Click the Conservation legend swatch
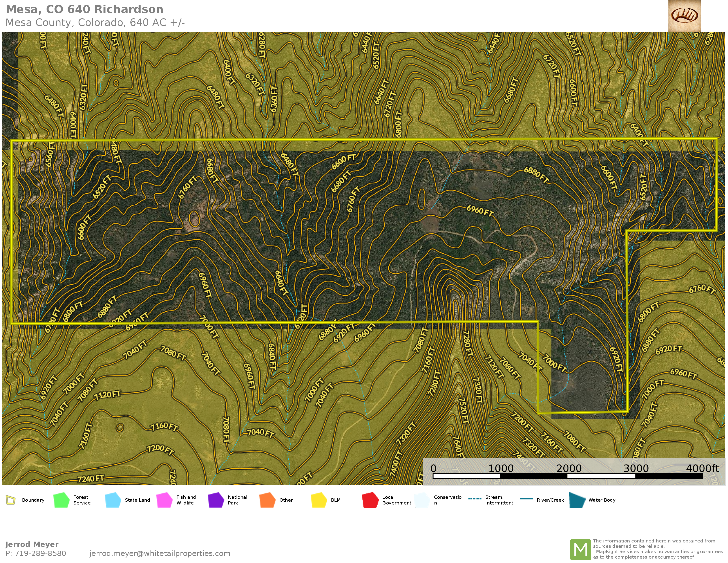Image resolution: width=728 pixels, height=563 pixels. pyautogui.click(x=422, y=500)
